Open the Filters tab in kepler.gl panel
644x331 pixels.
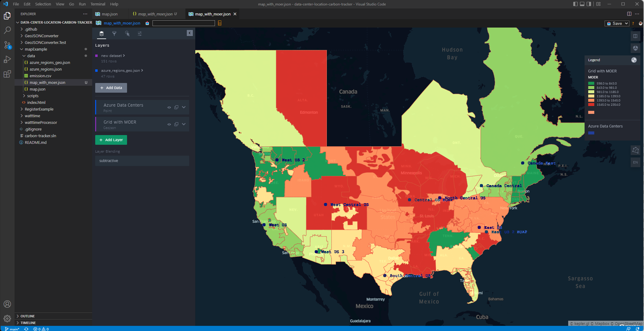click(114, 34)
